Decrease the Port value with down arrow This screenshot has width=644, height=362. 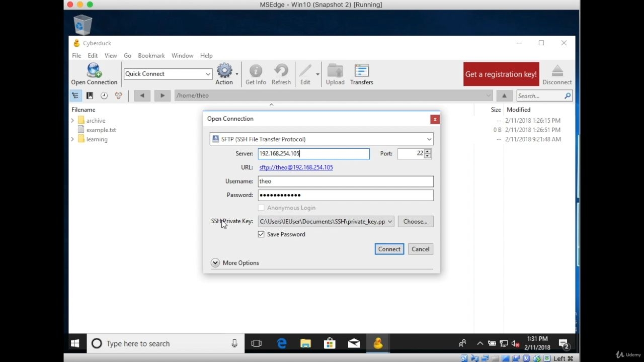tap(428, 156)
